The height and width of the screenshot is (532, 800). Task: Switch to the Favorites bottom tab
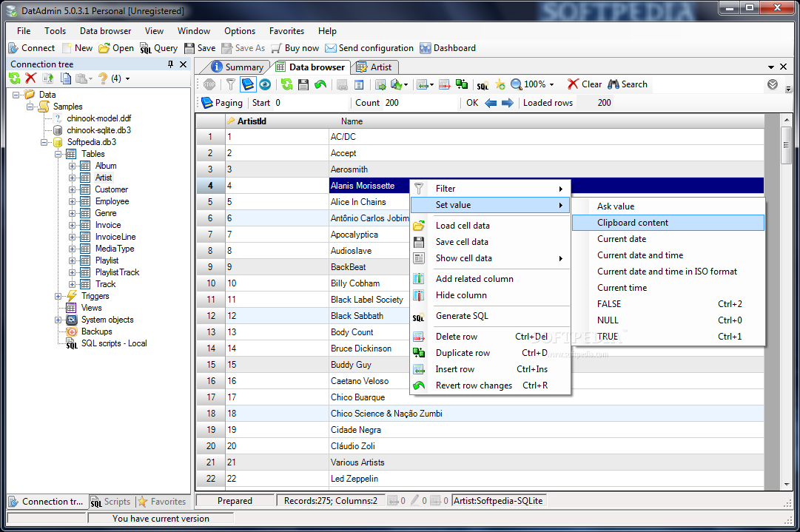point(162,502)
